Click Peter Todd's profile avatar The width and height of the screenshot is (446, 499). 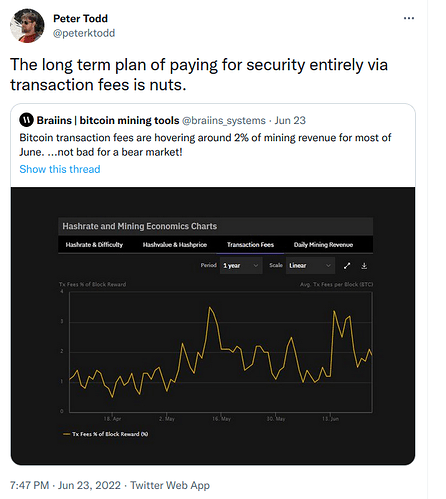click(27, 26)
